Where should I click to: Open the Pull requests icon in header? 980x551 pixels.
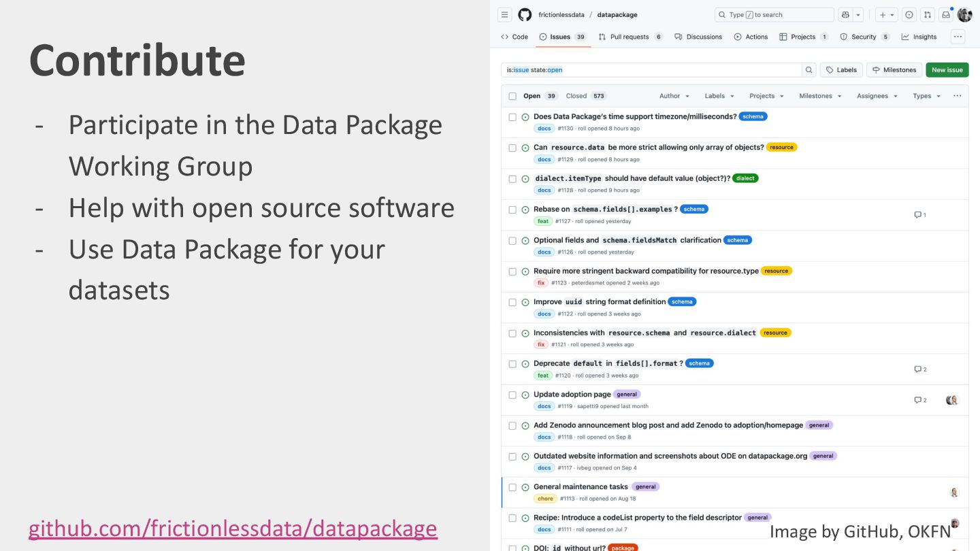pyautogui.click(x=928, y=14)
